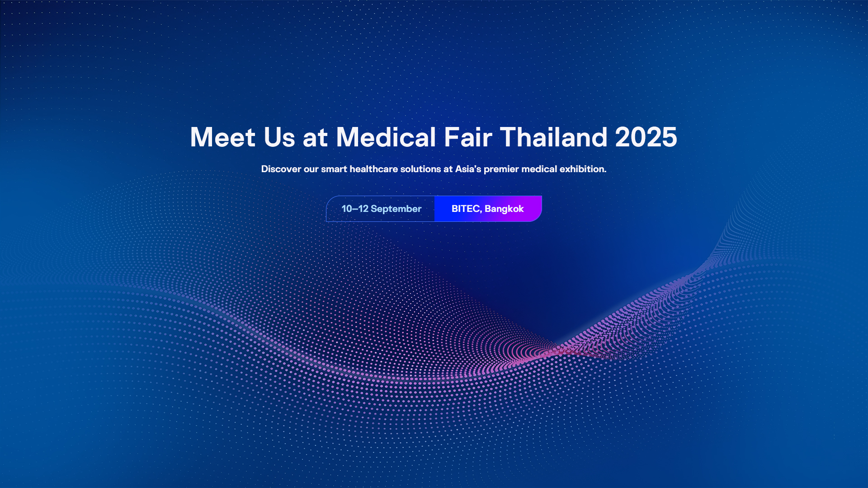Viewport: 868px width, 488px height.
Task: Click the word "Thailand" in the heading
Action: click(x=553, y=137)
